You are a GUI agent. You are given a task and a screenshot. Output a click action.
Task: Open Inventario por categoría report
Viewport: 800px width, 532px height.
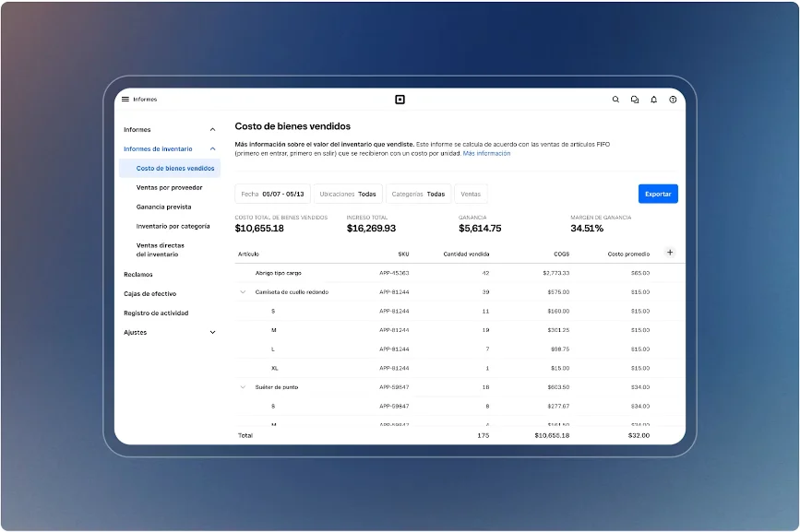click(173, 226)
